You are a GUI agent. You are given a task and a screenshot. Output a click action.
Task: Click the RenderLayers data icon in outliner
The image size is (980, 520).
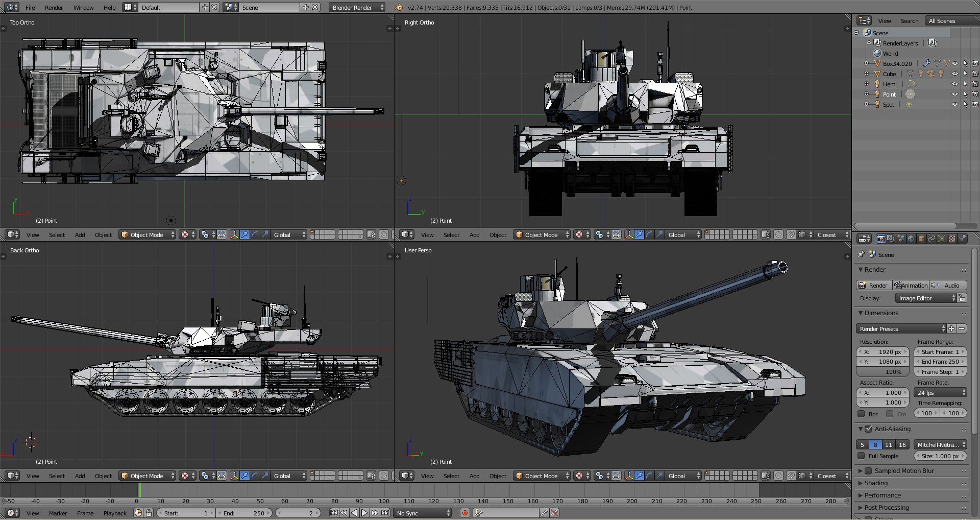pos(933,43)
